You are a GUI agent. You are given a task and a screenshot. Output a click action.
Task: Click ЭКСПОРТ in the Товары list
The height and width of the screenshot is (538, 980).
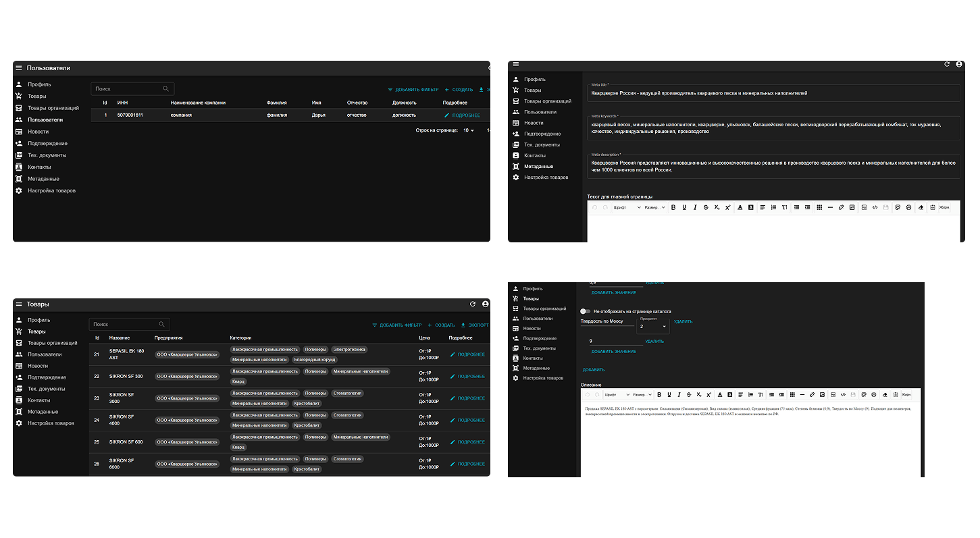click(x=474, y=325)
